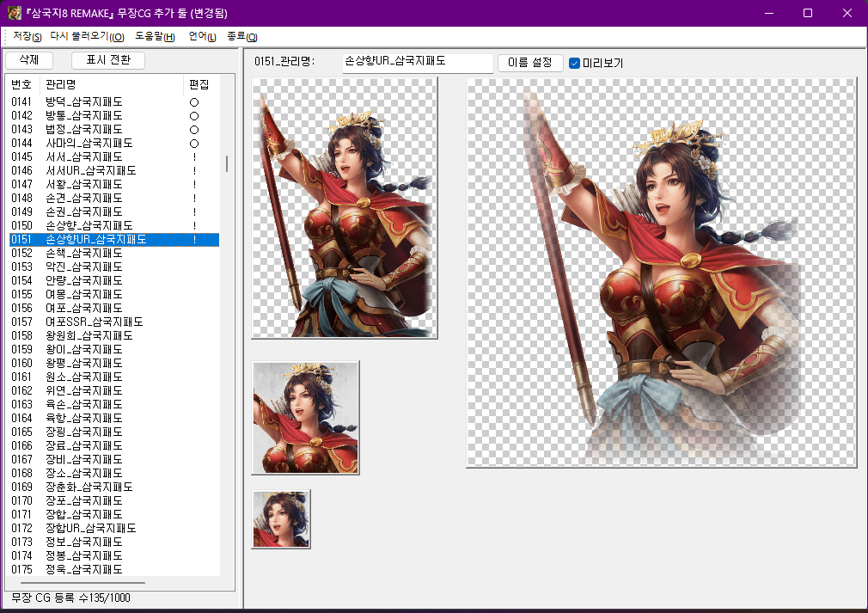Open the 언어(L) menu
Viewport: 868px width, 613px height.
click(x=202, y=37)
